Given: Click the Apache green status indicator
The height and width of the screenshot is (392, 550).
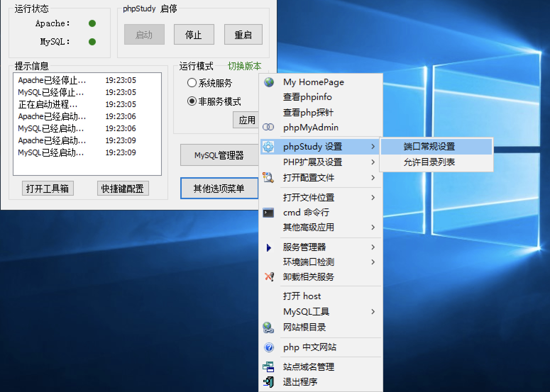Looking at the screenshot, I should tap(92, 23).
